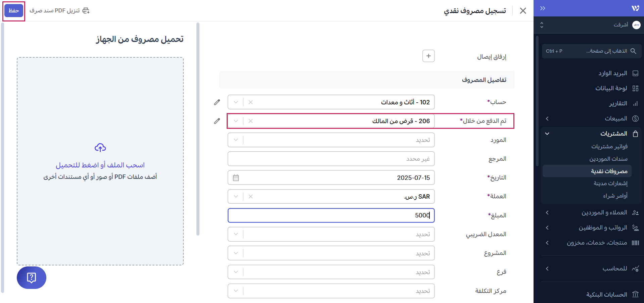Click the المرجع reference input field
Viewport: 644px width, 303px height.
pyautogui.click(x=331, y=159)
